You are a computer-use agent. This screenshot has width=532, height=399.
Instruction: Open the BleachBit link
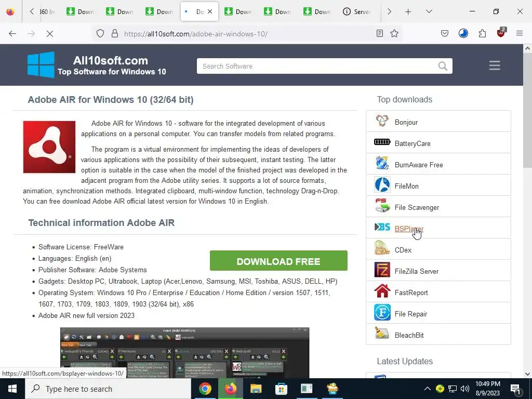tap(409, 335)
